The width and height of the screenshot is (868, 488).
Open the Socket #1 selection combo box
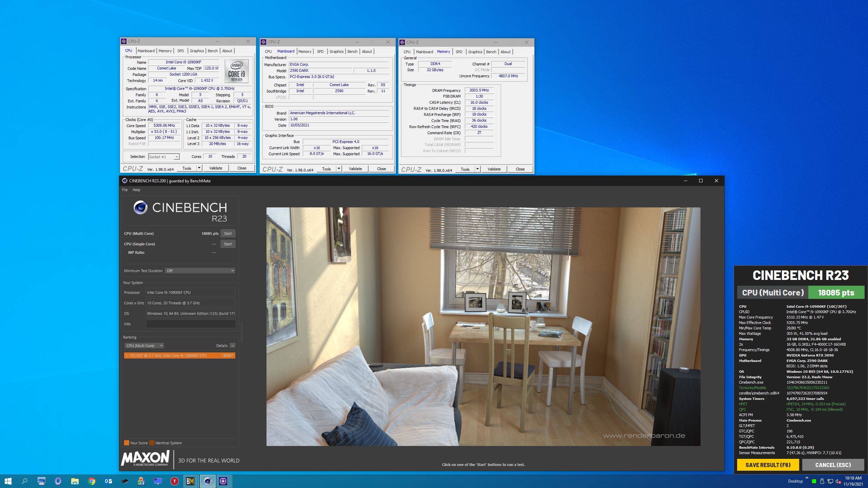click(x=164, y=157)
